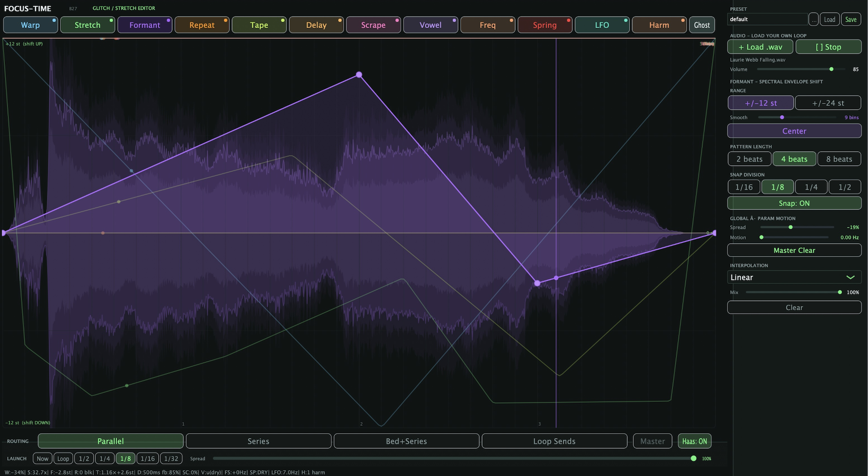
Task: Load a saved preset
Action: [x=830, y=19]
